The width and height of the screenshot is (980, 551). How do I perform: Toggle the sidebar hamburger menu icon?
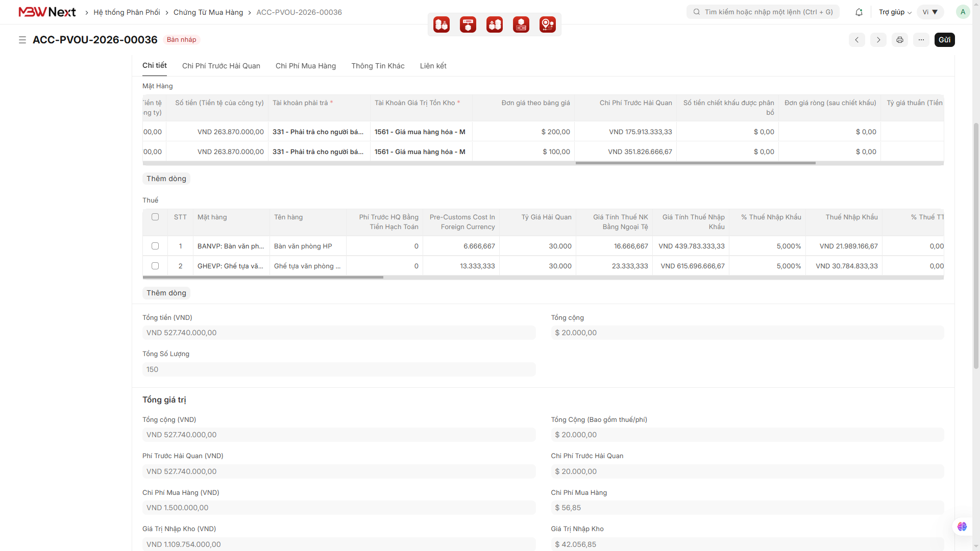click(22, 40)
